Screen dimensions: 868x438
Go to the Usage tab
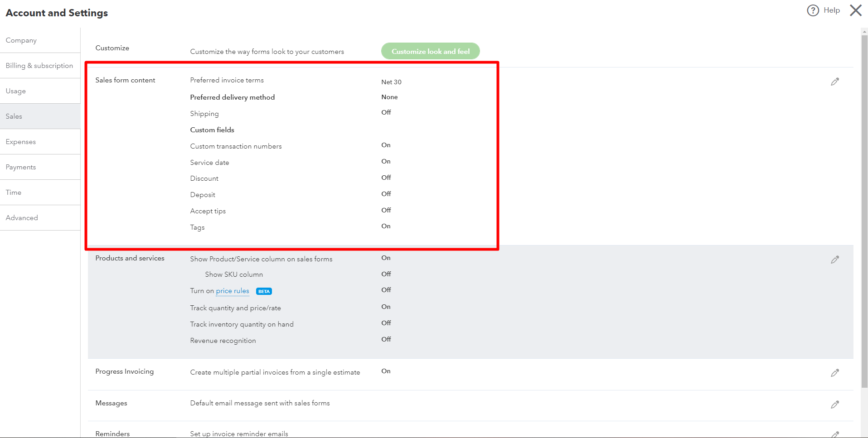16,91
